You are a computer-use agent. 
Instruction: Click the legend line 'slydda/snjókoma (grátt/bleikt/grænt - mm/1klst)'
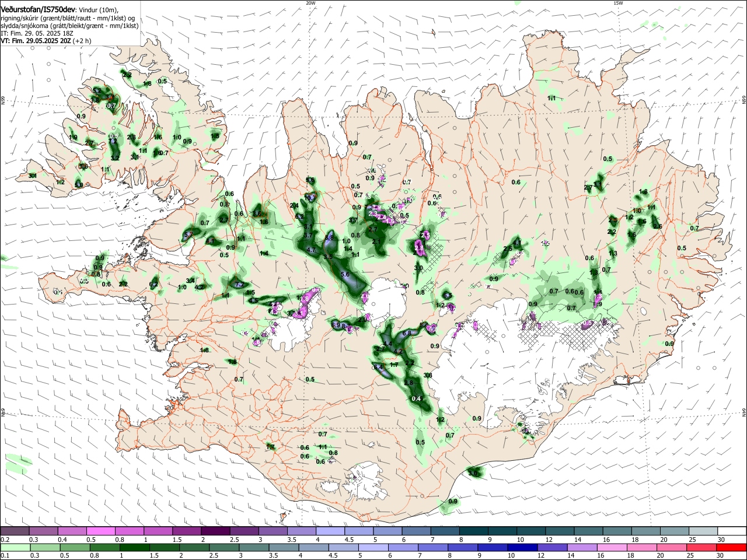tap(69, 26)
